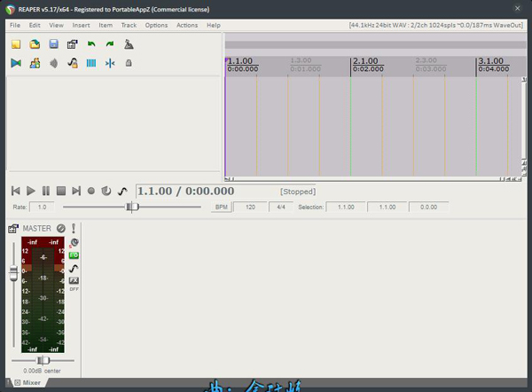Click the Pause transport button
This screenshot has height=392, width=532.
point(46,191)
